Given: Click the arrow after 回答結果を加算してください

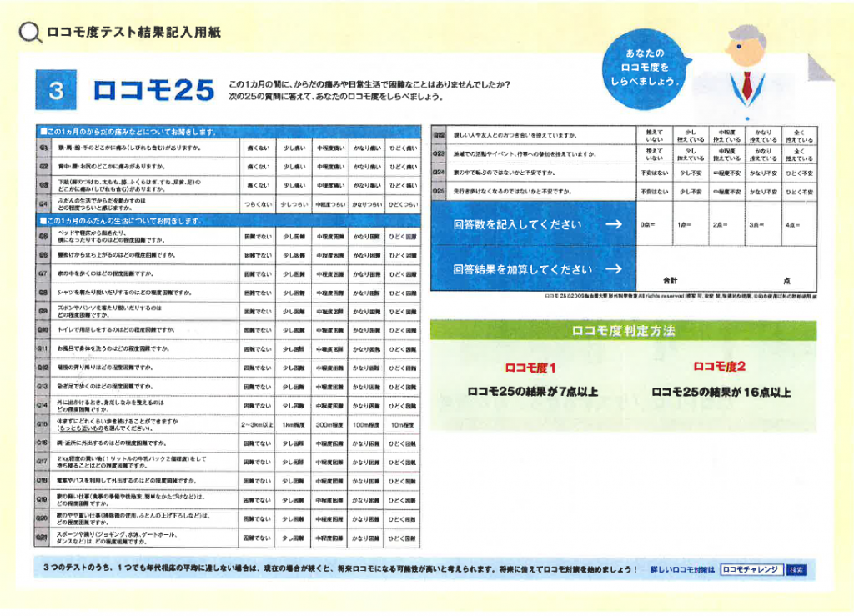Looking at the screenshot, I should click(x=614, y=268).
